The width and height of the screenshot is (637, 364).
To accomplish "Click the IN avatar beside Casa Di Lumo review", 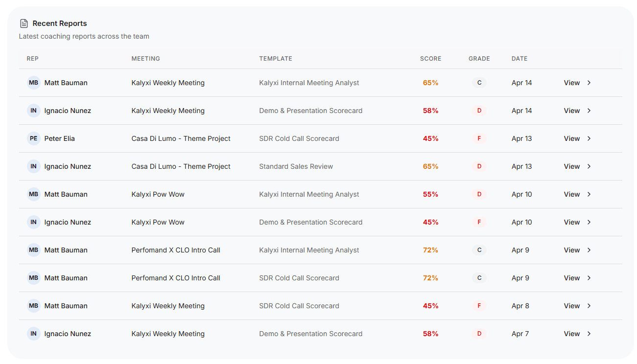I will click(x=33, y=166).
